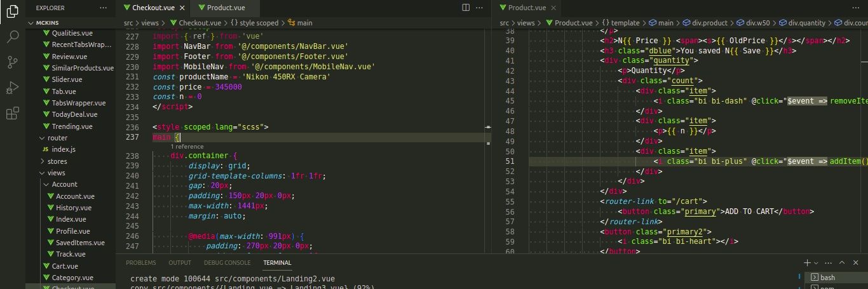
Task: Open the Source Control view
Action: (13, 62)
